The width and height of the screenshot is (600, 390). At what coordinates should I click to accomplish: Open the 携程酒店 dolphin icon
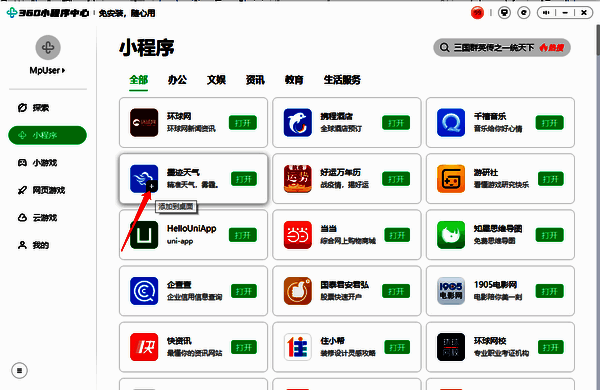tap(298, 122)
